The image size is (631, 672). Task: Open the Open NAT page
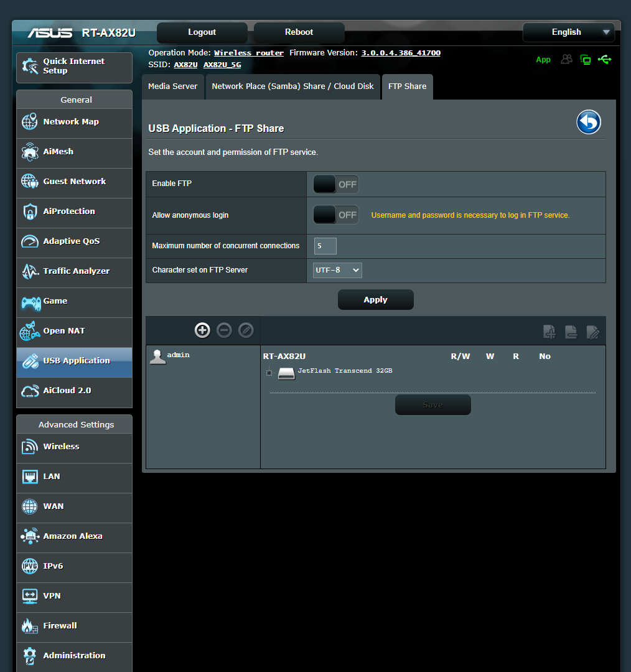pos(74,332)
